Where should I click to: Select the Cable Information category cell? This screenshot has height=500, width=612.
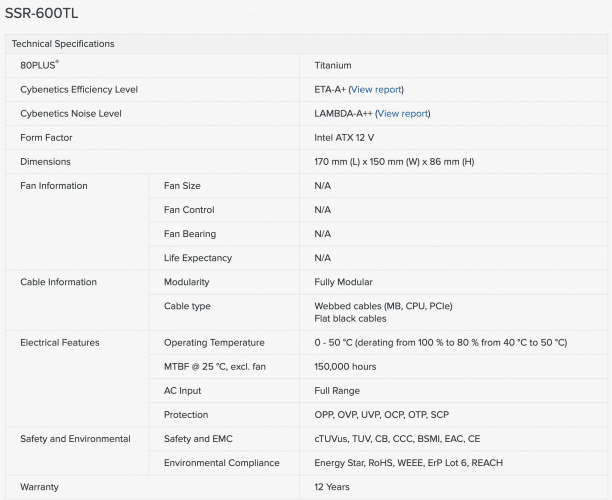point(58,282)
